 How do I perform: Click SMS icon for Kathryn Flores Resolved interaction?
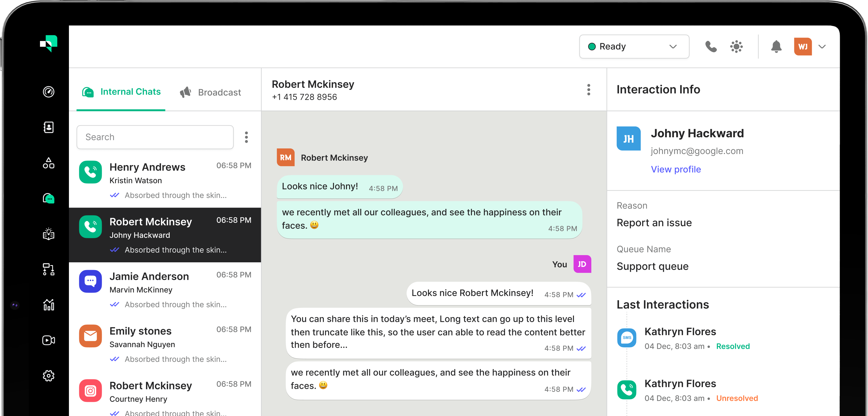tap(627, 338)
